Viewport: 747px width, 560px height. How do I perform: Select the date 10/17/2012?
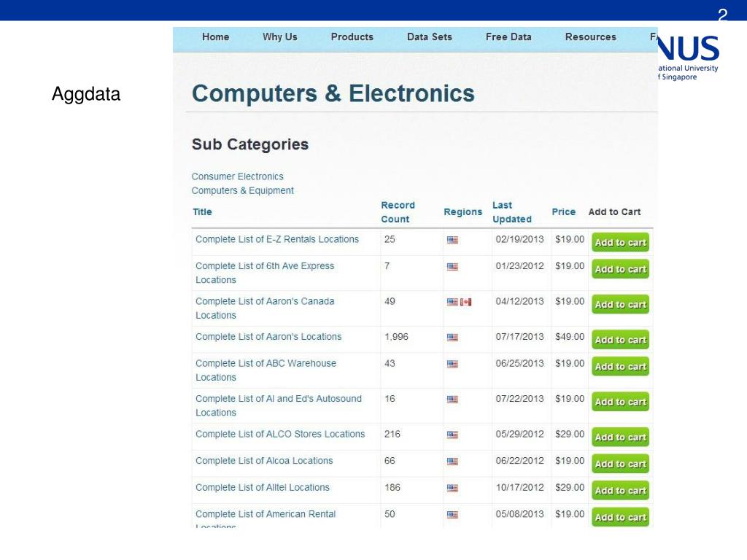tap(519, 487)
